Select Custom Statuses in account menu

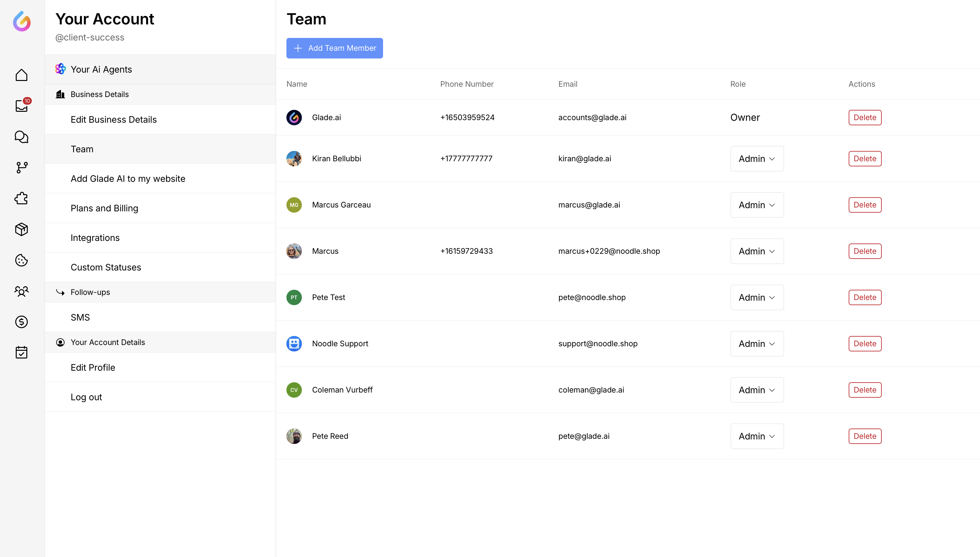coord(106,267)
